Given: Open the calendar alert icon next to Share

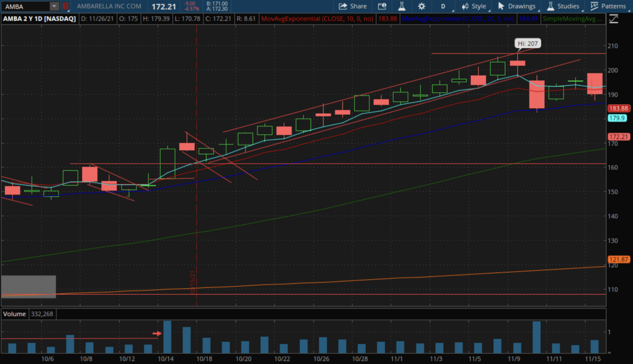Looking at the screenshot, I should click(x=382, y=6).
